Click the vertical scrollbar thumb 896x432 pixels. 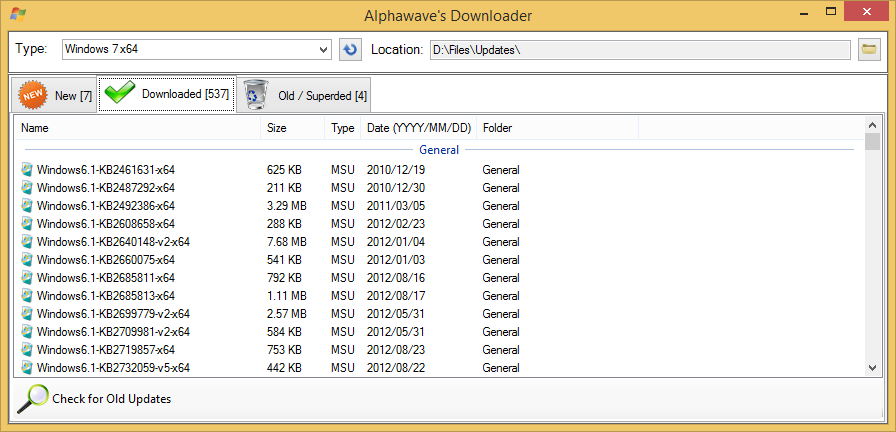(872, 141)
